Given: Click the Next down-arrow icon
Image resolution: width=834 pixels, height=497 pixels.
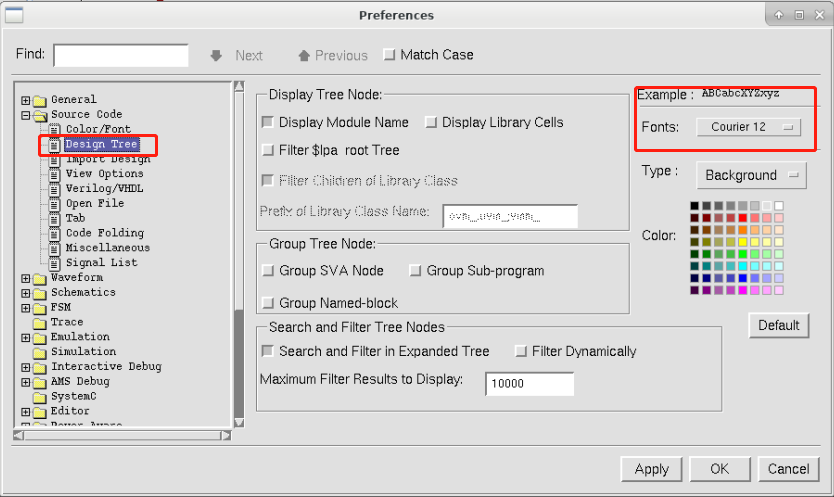Looking at the screenshot, I should (216, 55).
